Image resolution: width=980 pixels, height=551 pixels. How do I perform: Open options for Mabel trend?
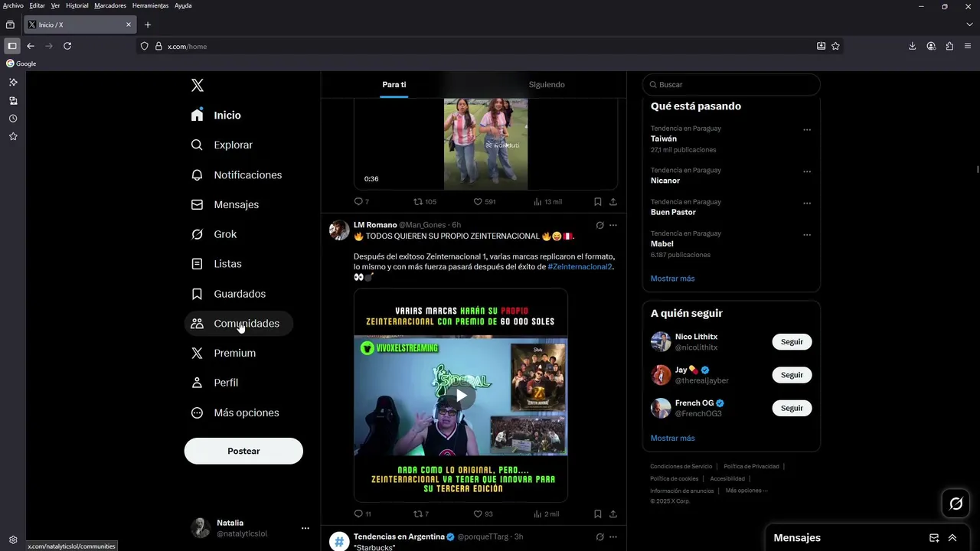tap(807, 234)
